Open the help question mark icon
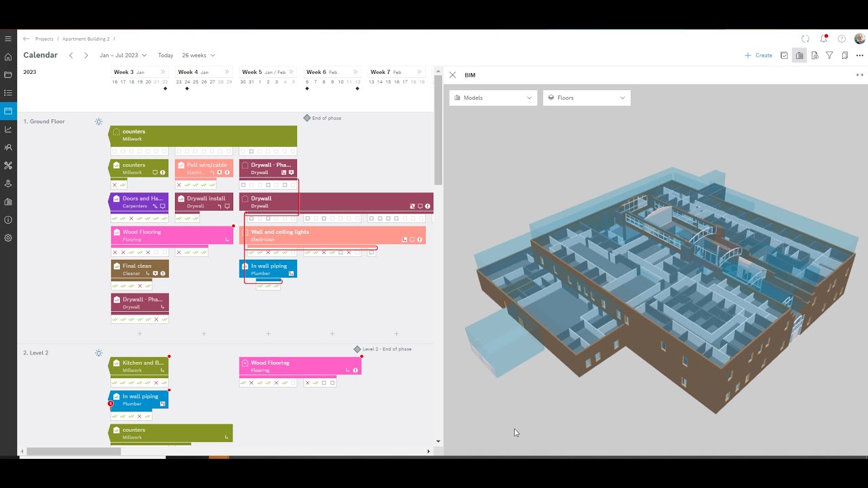868x488 pixels. [x=842, y=39]
